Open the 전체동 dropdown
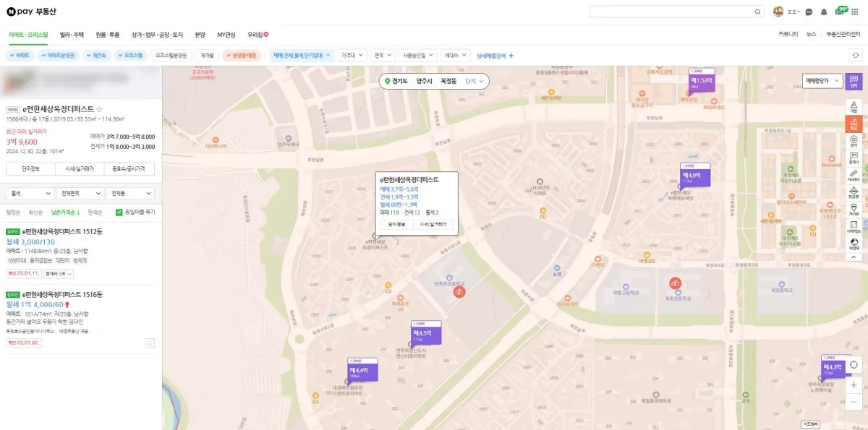The width and height of the screenshot is (868, 430). (130, 194)
